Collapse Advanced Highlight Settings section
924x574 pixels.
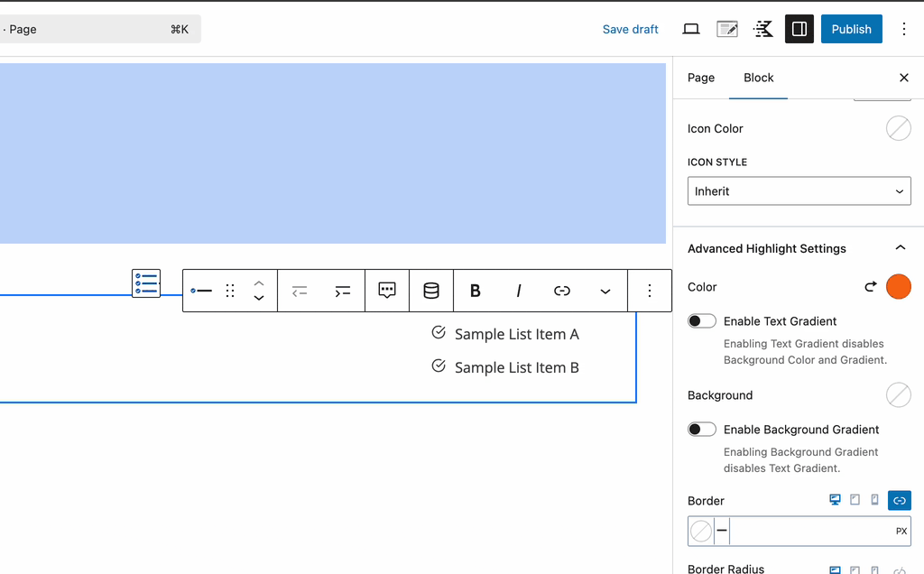coord(900,245)
